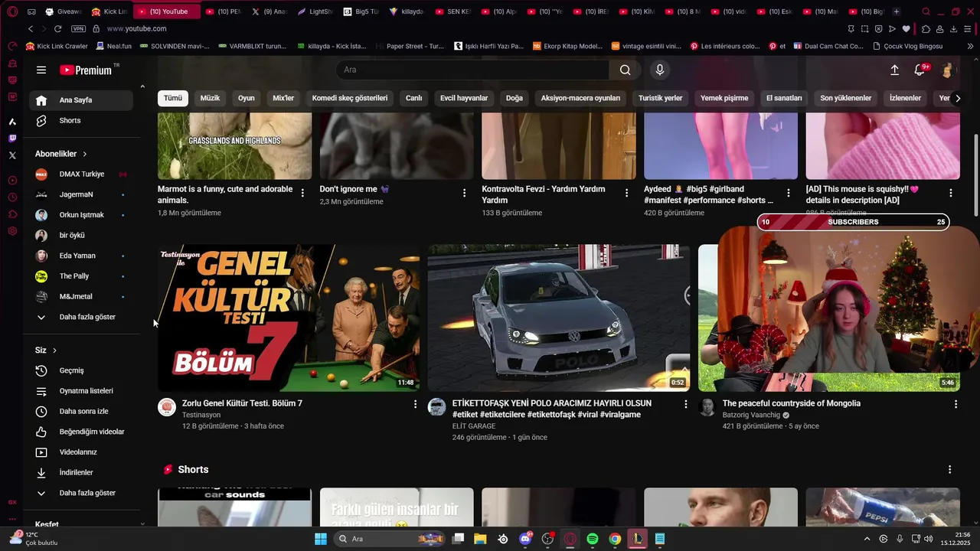
Task: Open Opera GX main menu logo
Action: tap(12, 11)
